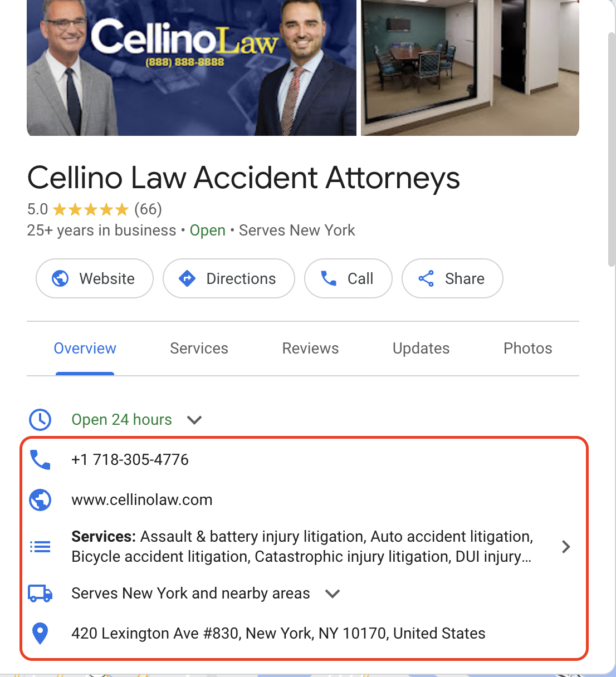The height and width of the screenshot is (677, 616).
Task: Click the globe icon beside www.cellinolaw.com
Action: (x=40, y=500)
